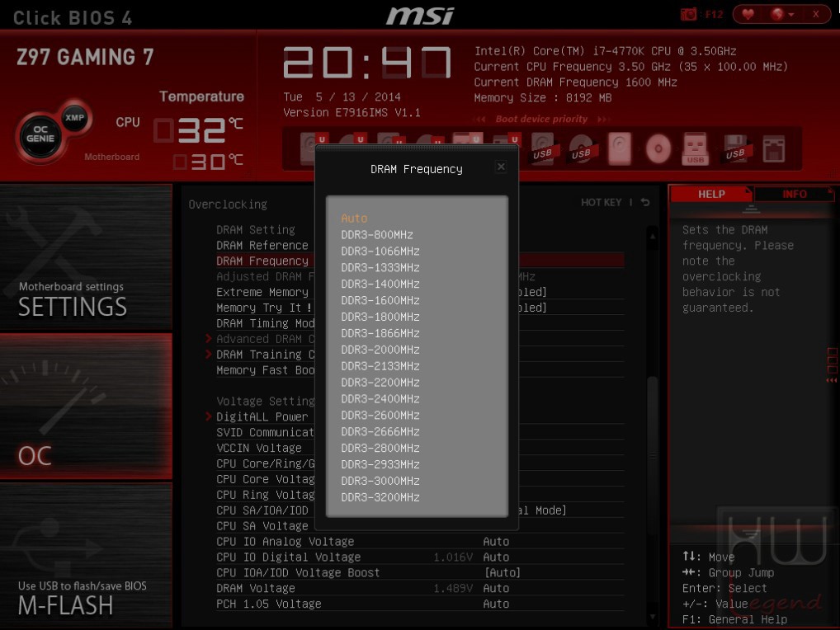Select the USB floppy boot device icon
The height and width of the screenshot is (630, 840).
735,148
